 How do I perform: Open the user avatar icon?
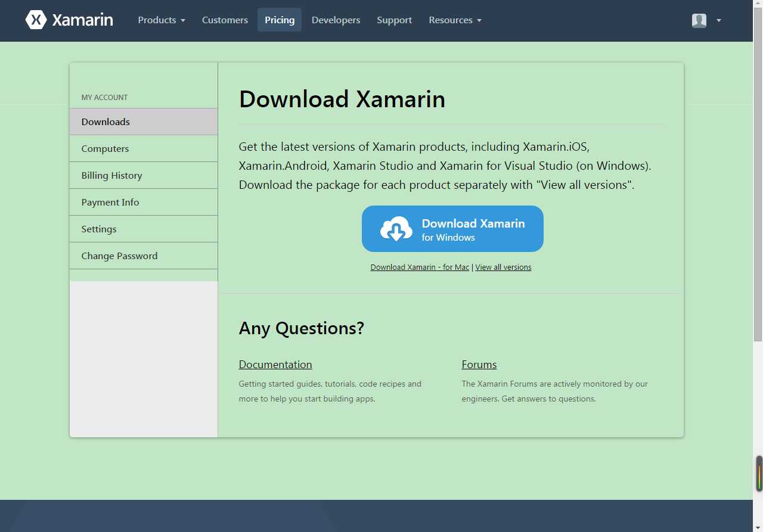699,20
